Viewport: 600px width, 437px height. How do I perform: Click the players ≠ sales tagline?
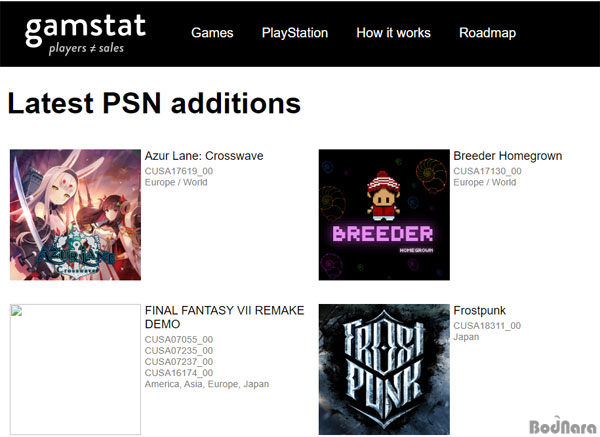(86, 49)
